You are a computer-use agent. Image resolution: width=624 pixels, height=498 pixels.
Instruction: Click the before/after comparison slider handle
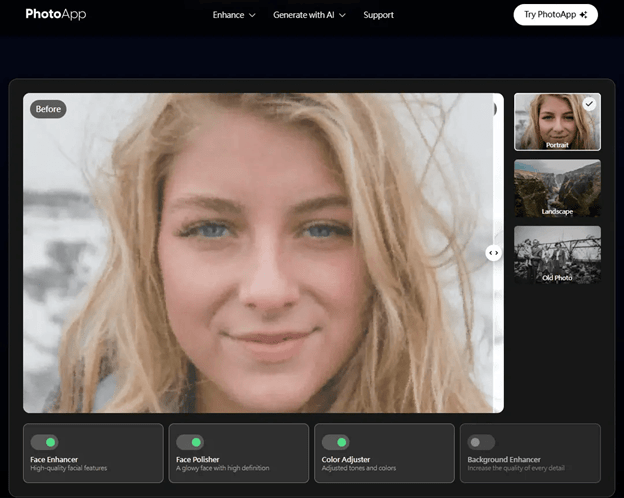tap(493, 253)
